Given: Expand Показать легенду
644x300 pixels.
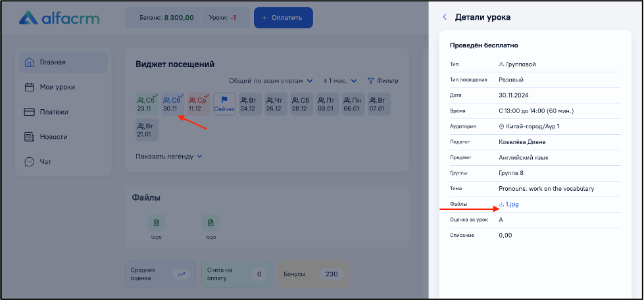Looking at the screenshot, I should tap(169, 157).
